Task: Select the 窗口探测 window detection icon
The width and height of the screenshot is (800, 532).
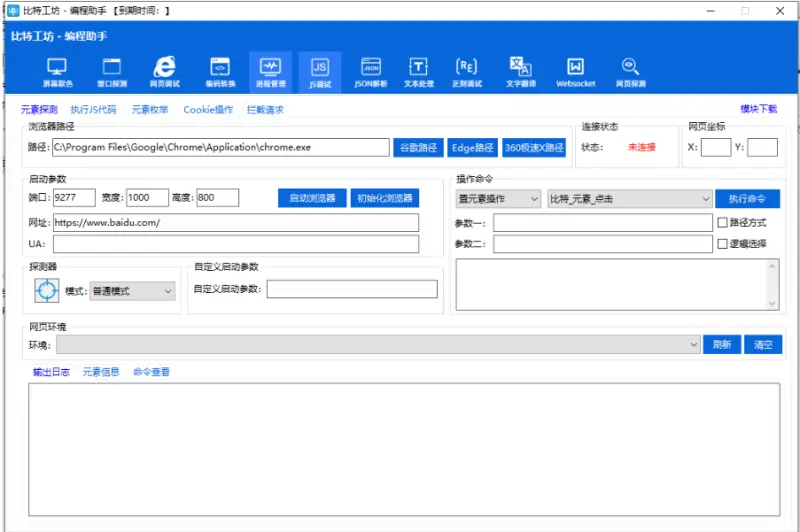Action: pyautogui.click(x=111, y=72)
